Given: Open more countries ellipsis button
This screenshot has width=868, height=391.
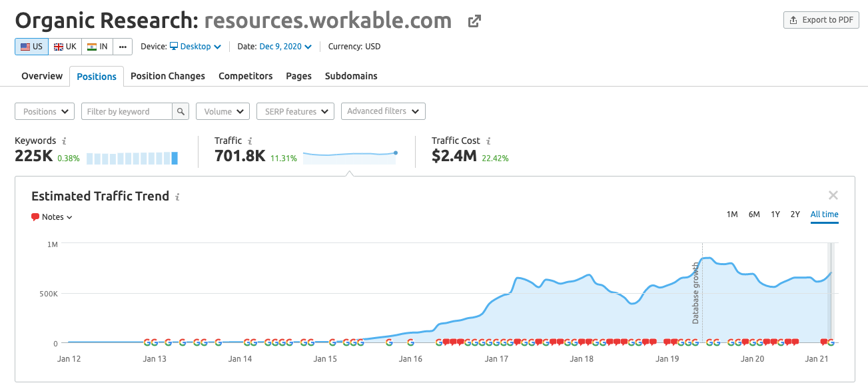Looking at the screenshot, I should click(123, 47).
